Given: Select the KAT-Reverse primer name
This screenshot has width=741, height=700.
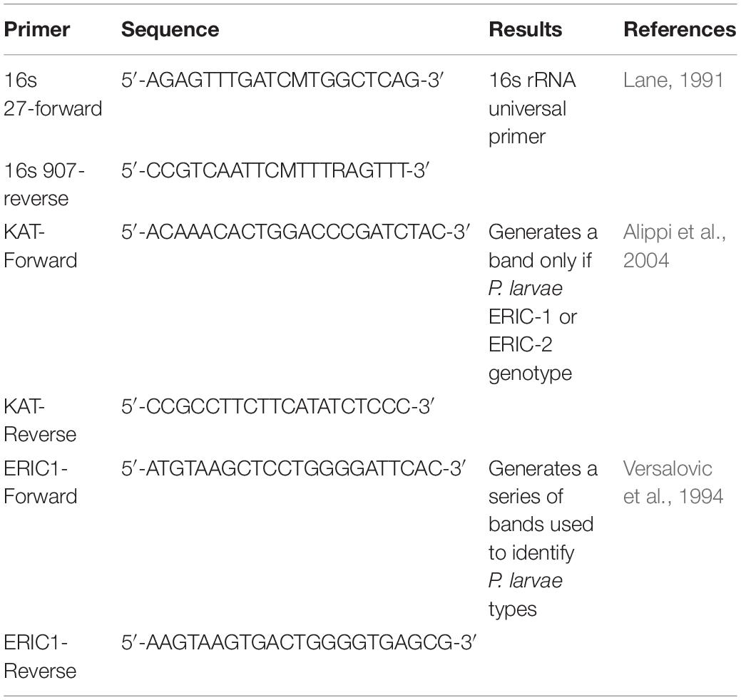Looking at the screenshot, I should (x=40, y=421).
